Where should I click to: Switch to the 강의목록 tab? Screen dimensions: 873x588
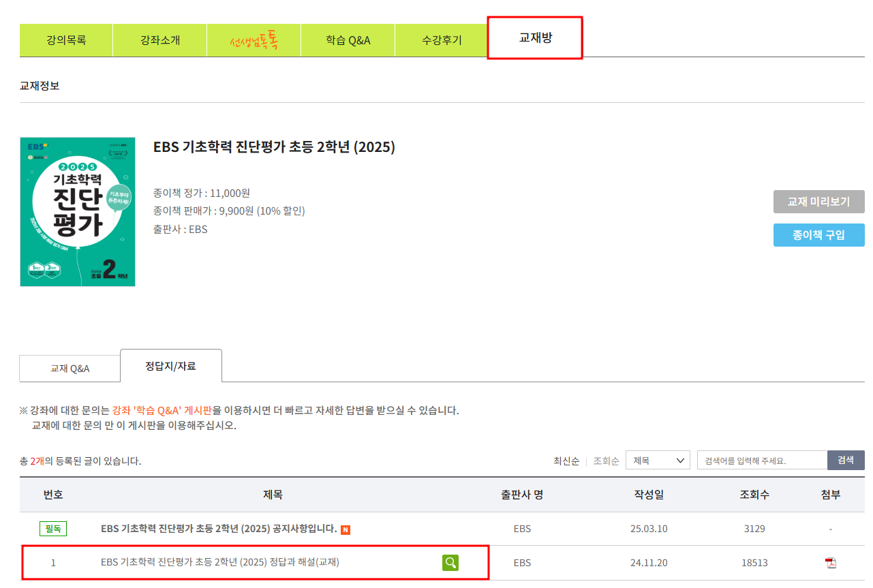[x=66, y=40]
